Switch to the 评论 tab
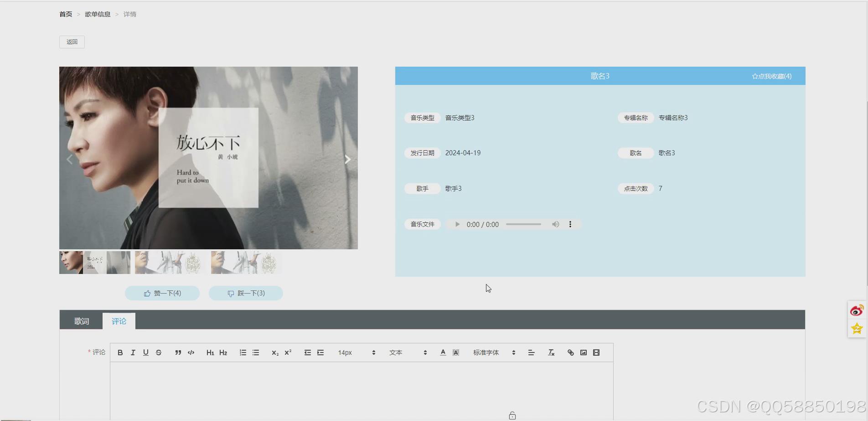The height and width of the screenshot is (421, 868). click(x=119, y=321)
